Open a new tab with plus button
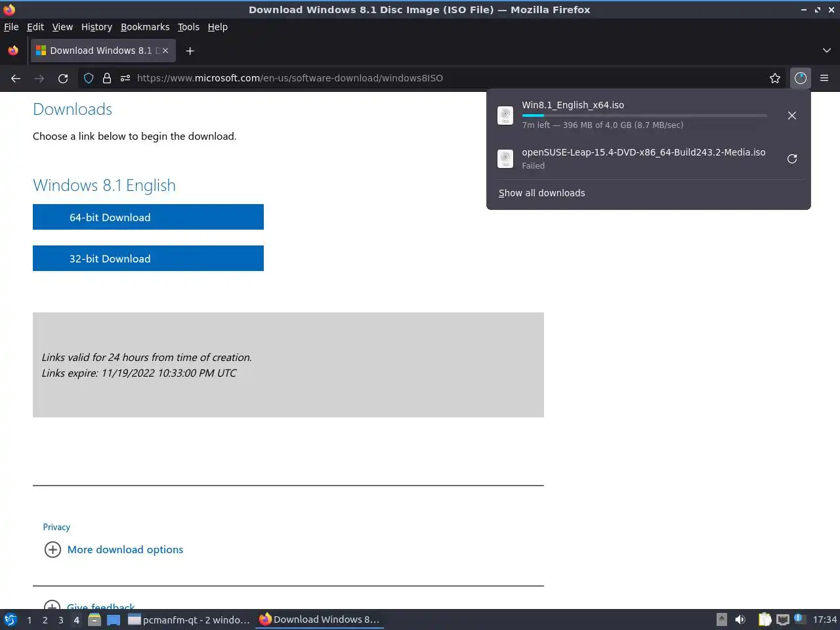The image size is (840, 630). (190, 51)
